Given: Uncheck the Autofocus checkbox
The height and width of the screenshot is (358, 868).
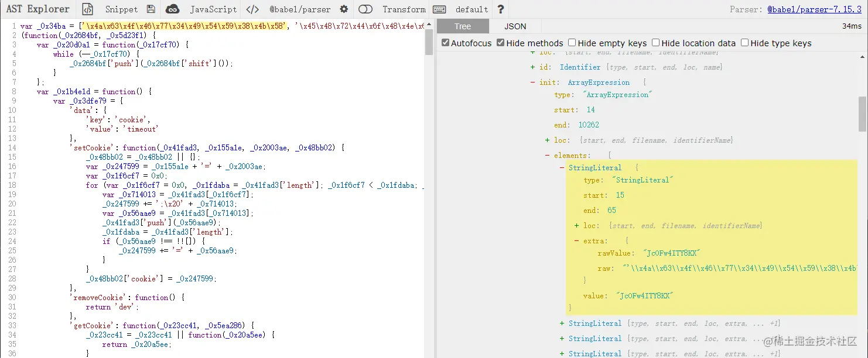Looking at the screenshot, I should pyautogui.click(x=446, y=43).
